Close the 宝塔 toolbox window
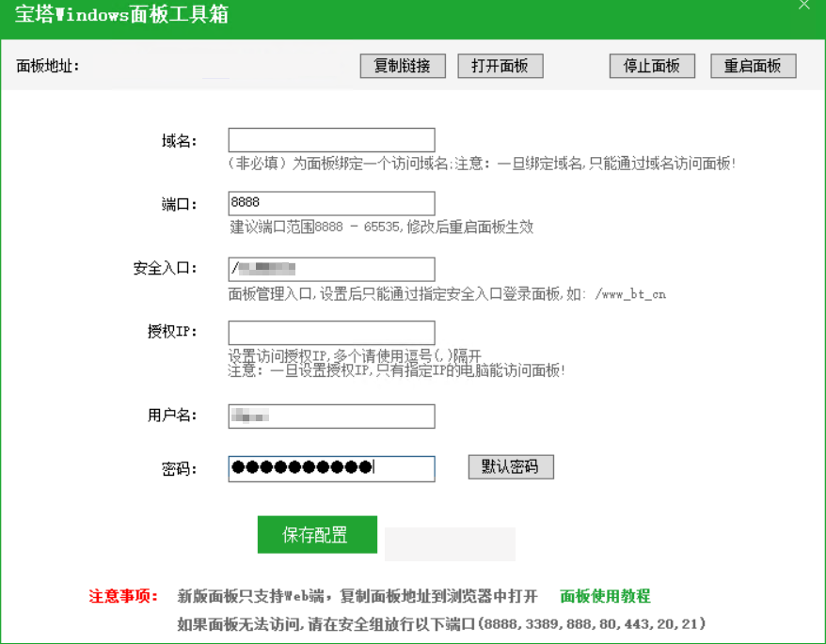 [804, 8]
